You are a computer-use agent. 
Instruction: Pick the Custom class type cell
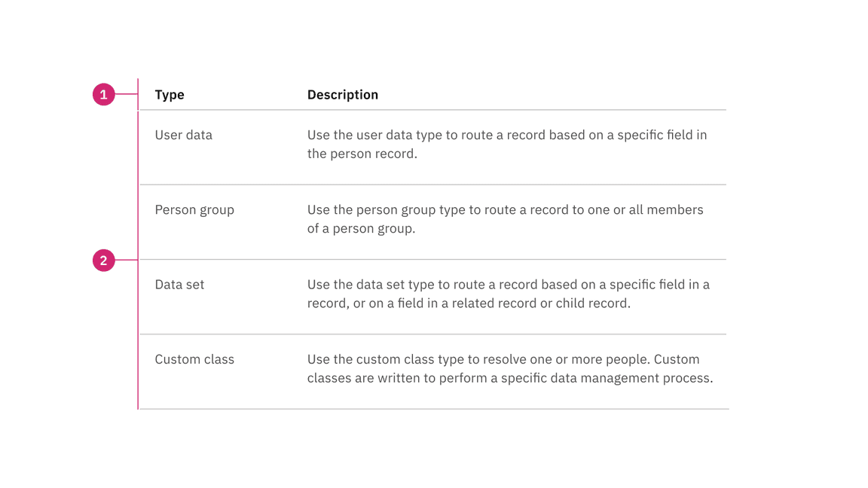click(194, 359)
